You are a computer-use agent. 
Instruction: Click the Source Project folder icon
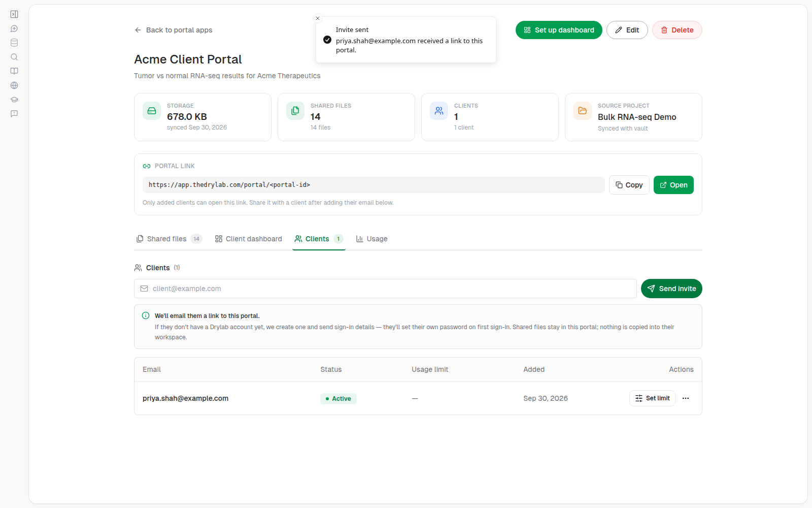click(x=583, y=111)
